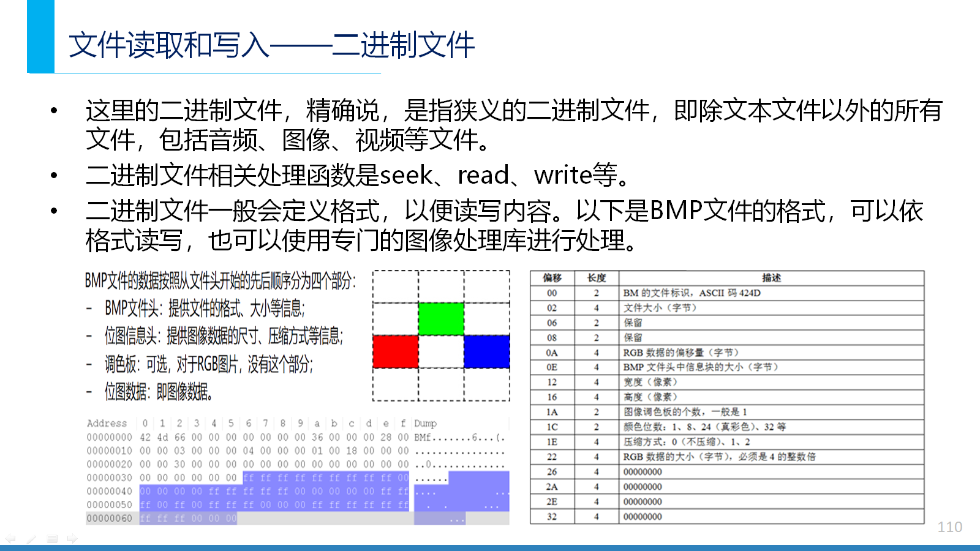980x551 pixels.
Task: Click the slide title 文件读取和写入——二进制文件
Action: point(271,45)
